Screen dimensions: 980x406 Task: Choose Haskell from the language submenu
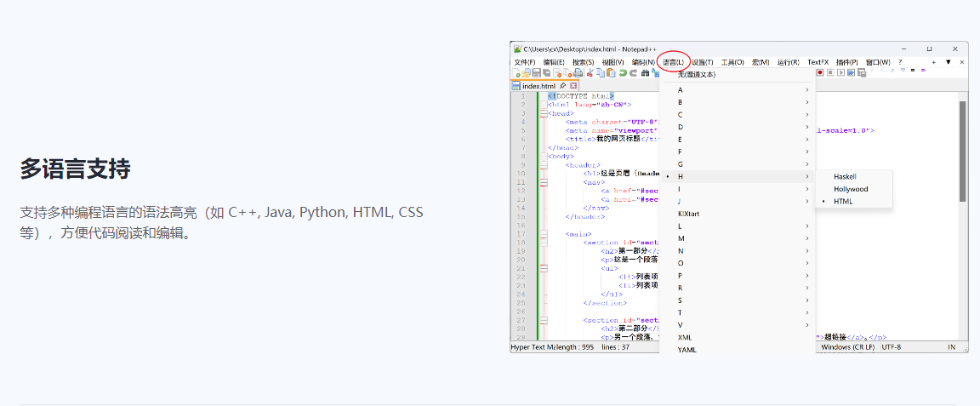[x=845, y=177]
